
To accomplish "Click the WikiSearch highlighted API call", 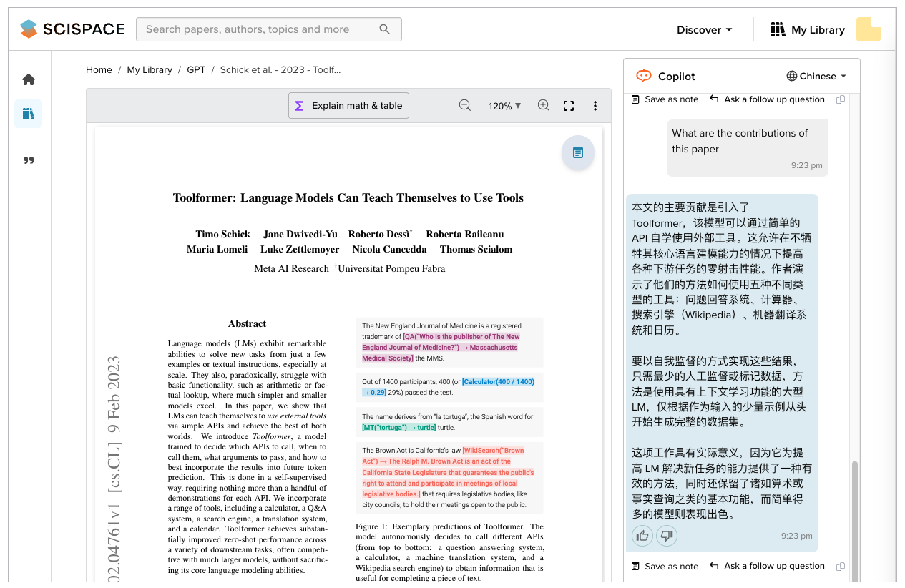I will [x=448, y=472].
